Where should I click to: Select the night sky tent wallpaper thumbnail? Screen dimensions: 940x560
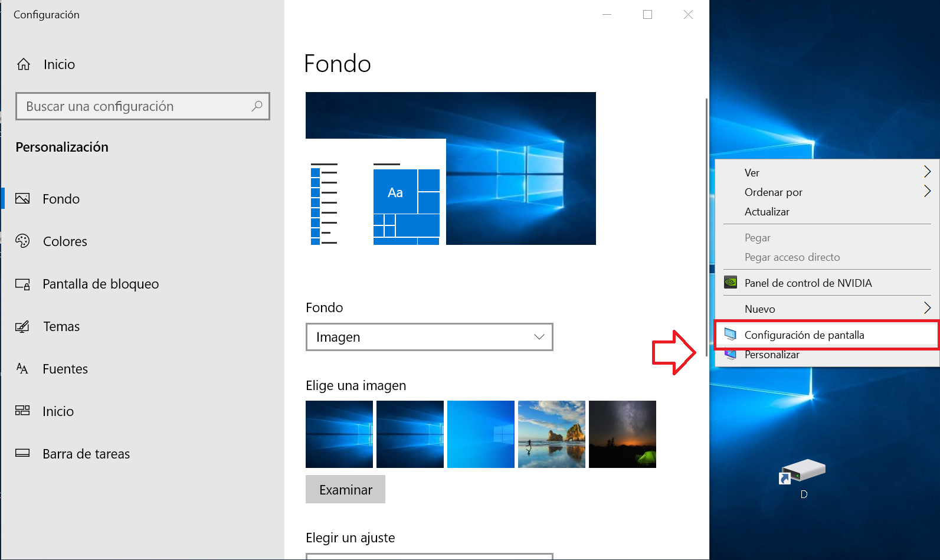tap(623, 434)
